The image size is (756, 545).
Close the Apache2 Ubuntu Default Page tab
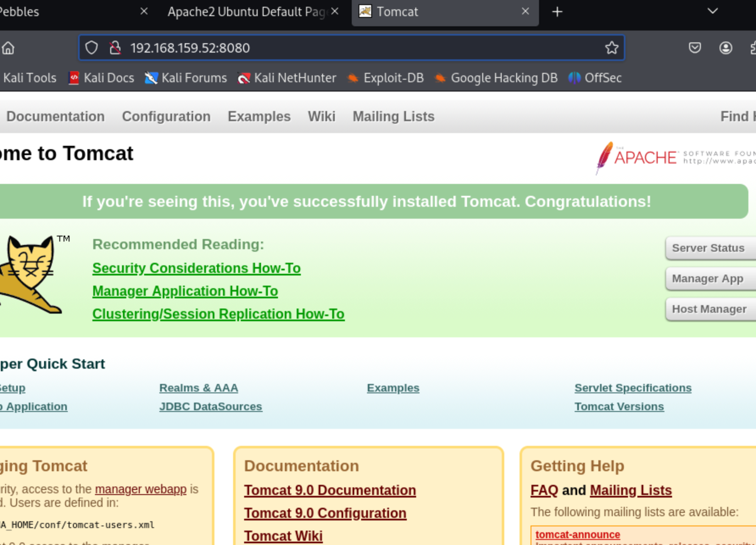335,11
